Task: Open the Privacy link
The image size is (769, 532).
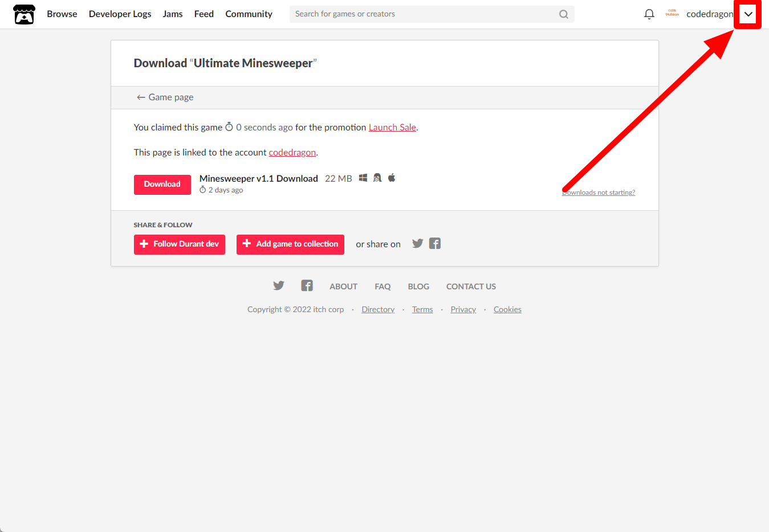Action: pos(463,310)
